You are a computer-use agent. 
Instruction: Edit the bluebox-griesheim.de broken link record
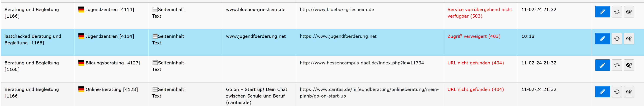(602, 12)
